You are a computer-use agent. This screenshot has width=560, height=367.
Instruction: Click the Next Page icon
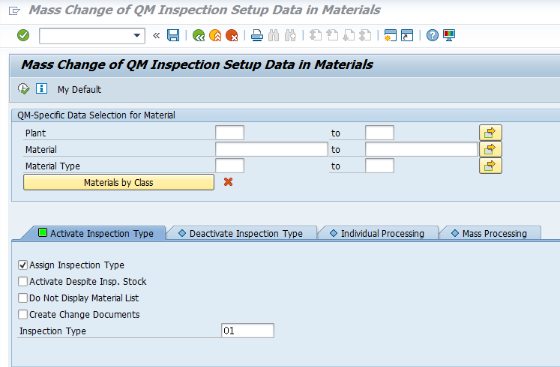pyautogui.click(x=349, y=35)
